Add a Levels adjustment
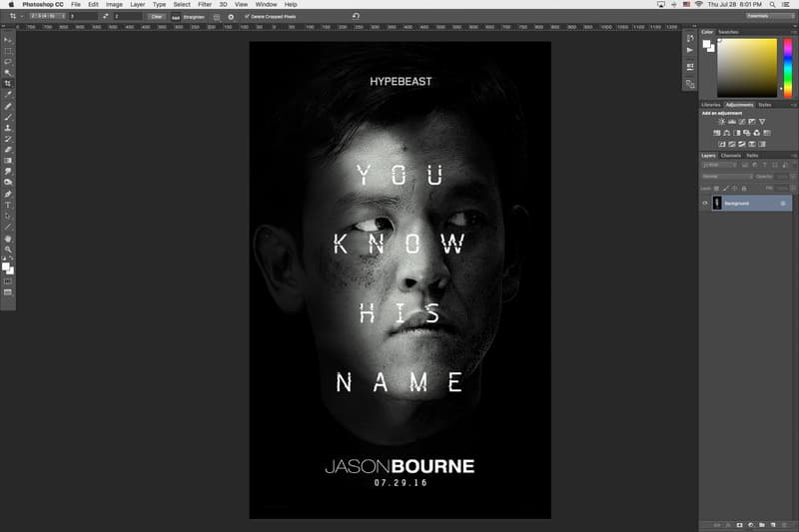 732,122
